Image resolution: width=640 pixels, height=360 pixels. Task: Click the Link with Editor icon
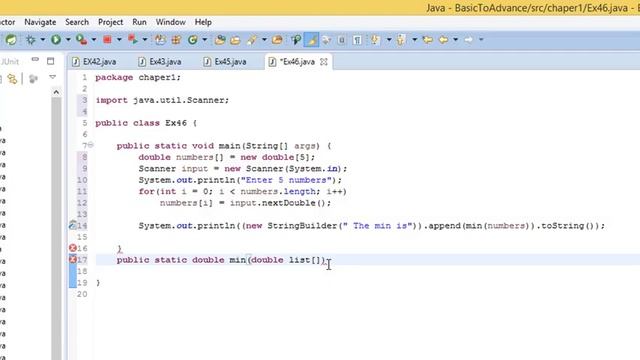coord(12,78)
